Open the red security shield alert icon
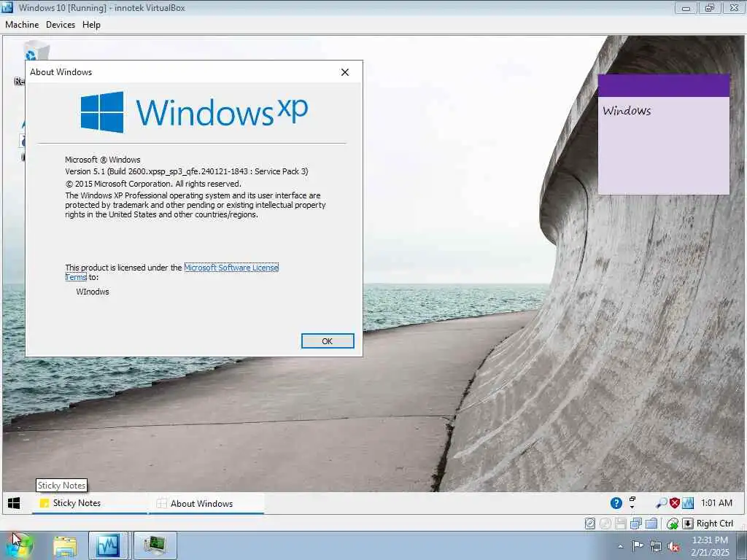Screen dimensions: 747x560 [675, 503]
